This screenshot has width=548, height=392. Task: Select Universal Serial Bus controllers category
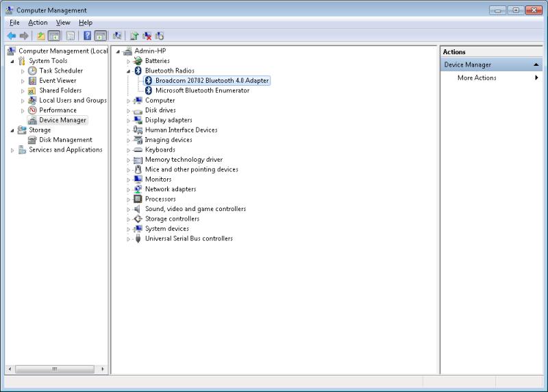(x=188, y=238)
